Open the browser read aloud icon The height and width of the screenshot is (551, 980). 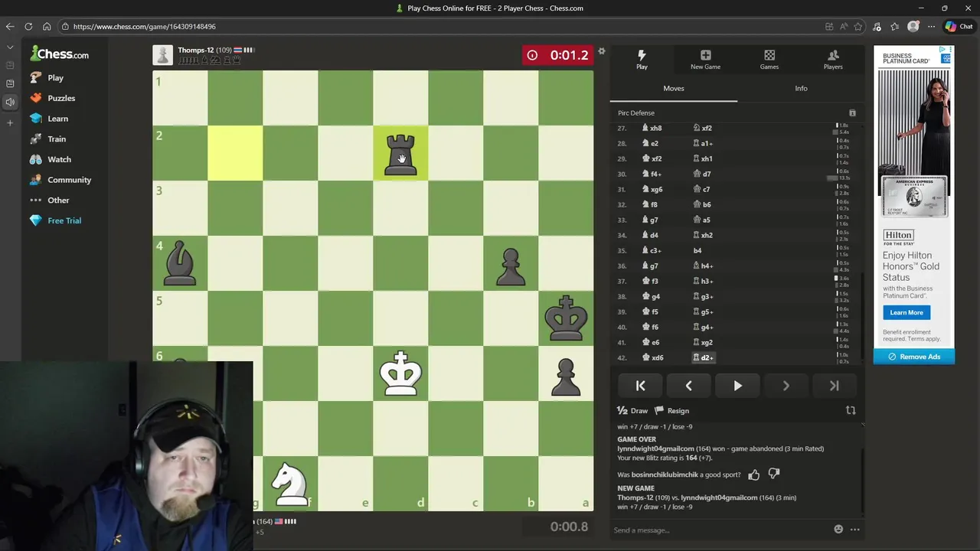(844, 26)
